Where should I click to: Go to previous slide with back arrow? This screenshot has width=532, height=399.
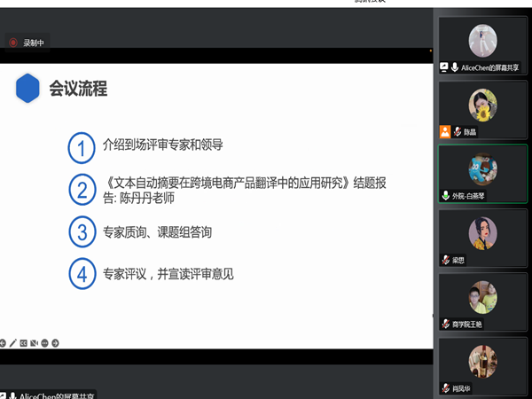3,343
